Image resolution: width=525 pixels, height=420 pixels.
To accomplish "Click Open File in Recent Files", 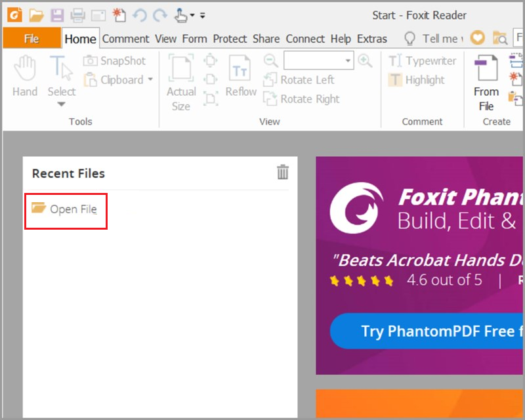I will click(x=66, y=209).
